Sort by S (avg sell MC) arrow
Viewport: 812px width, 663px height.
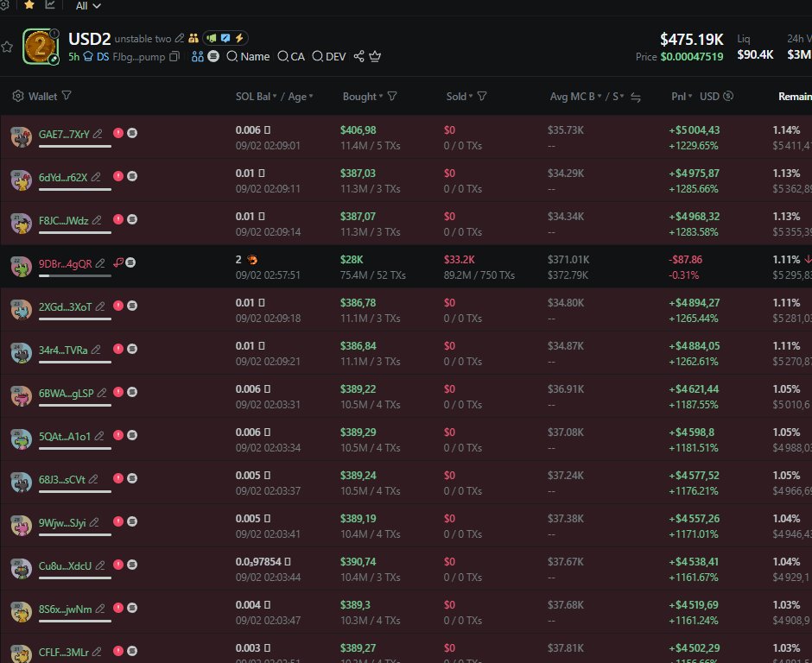tap(619, 97)
